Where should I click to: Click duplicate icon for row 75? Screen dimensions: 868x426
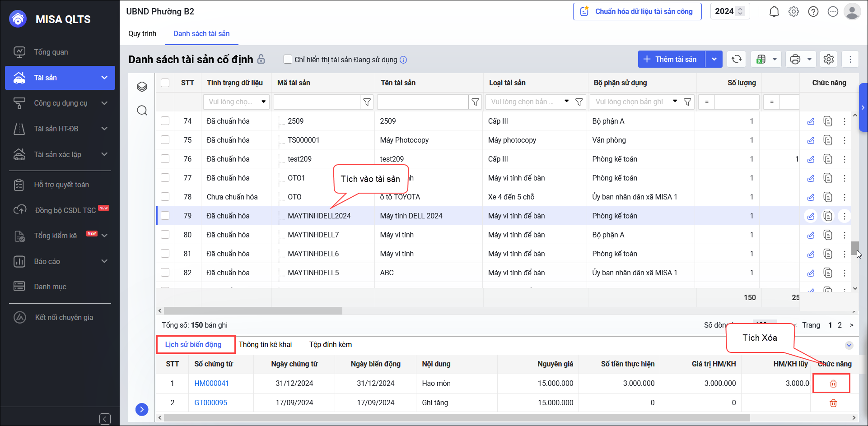coord(827,140)
